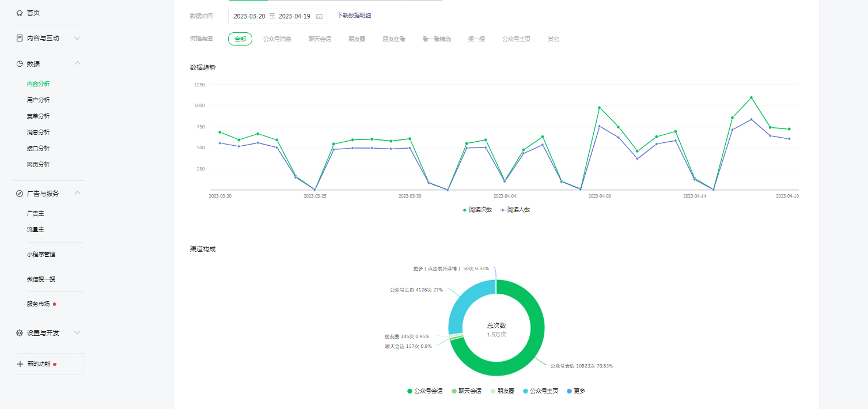Expand the 设置与开发 section chevron
Viewport: 868px width, 409px height.
[78, 333]
